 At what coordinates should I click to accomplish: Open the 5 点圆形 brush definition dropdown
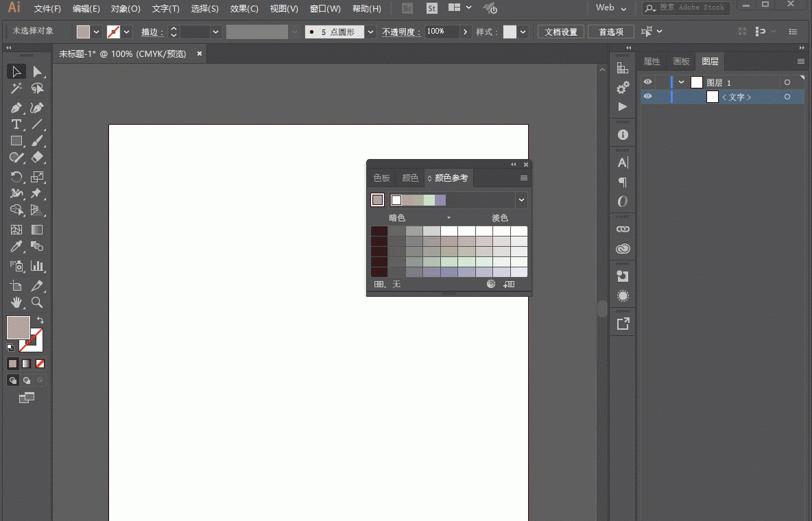pyautogui.click(x=371, y=32)
